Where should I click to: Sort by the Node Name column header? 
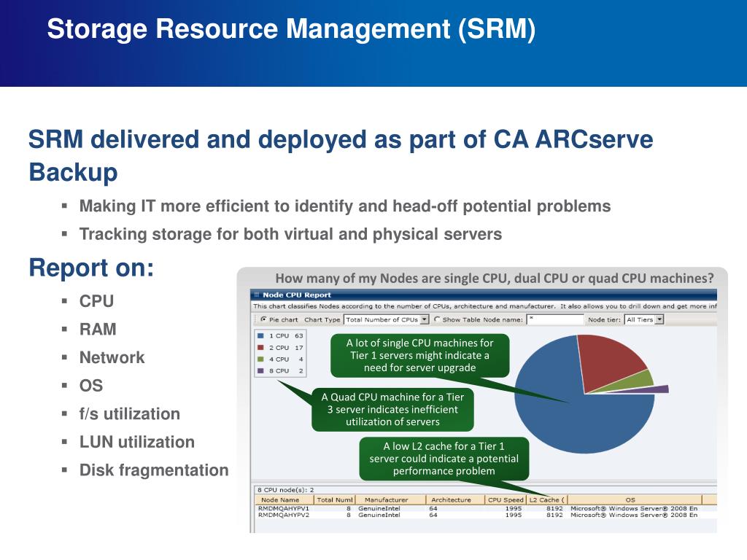click(284, 500)
